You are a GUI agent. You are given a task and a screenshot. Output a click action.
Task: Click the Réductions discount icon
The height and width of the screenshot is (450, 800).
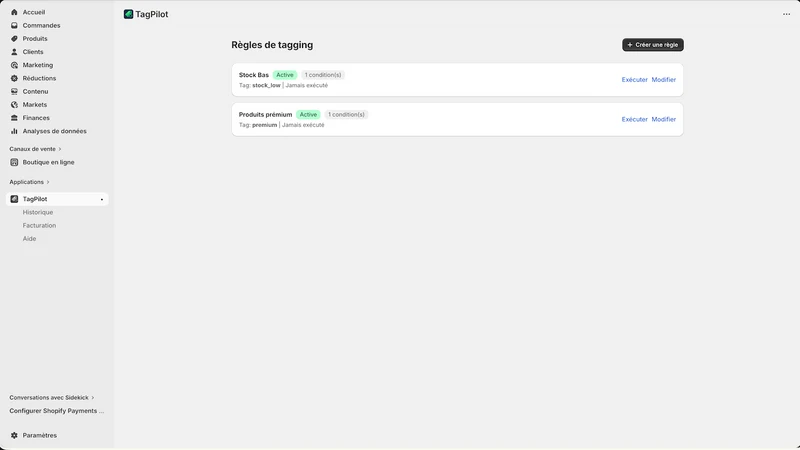click(14, 79)
